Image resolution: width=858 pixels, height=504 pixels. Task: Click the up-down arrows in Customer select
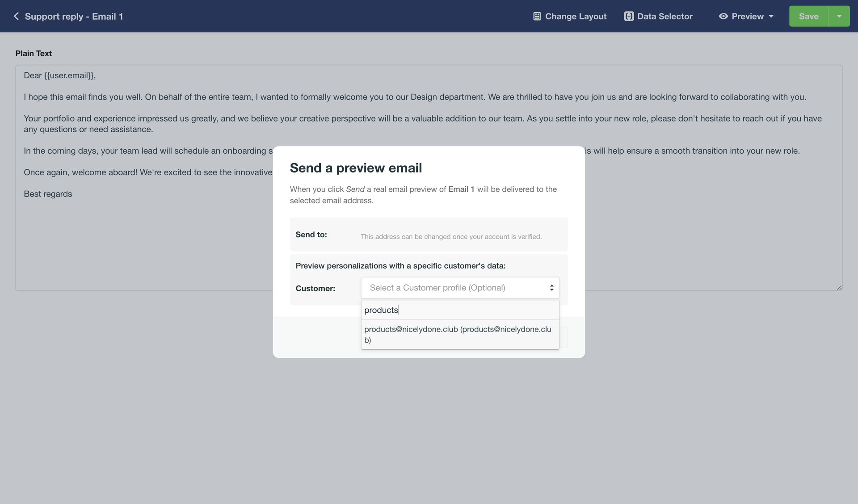(551, 288)
